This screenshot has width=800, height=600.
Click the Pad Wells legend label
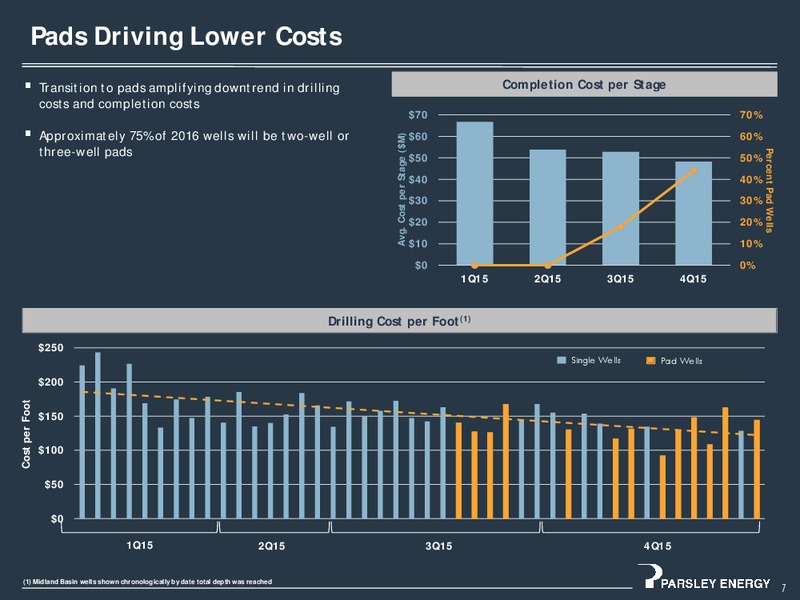pos(681,361)
